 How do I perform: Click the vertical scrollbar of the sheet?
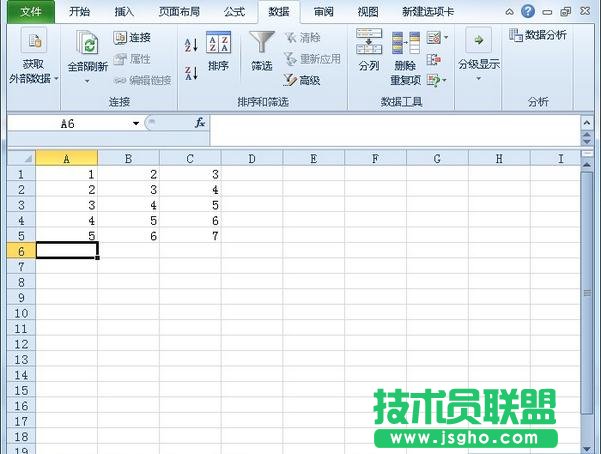pos(588,300)
